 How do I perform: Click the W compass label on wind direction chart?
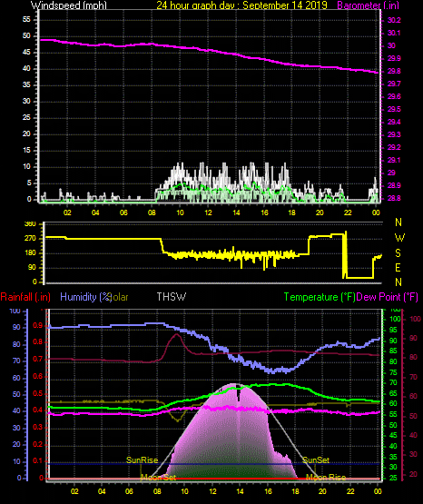pyautogui.click(x=399, y=238)
